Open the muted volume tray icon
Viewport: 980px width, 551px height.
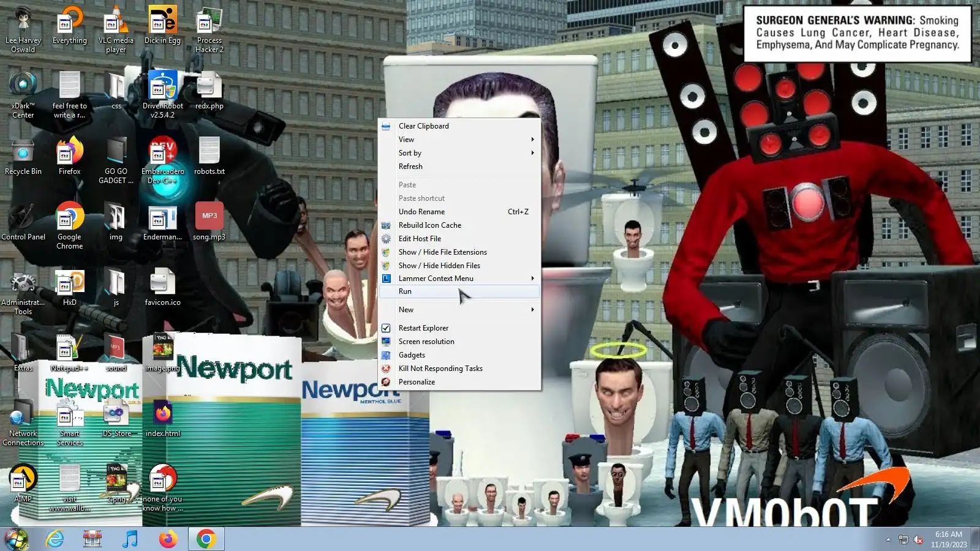click(x=918, y=539)
